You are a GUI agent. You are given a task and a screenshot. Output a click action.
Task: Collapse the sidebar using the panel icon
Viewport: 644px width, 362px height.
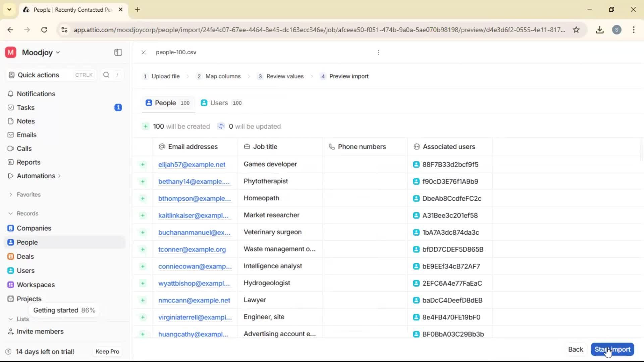click(118, 52)
